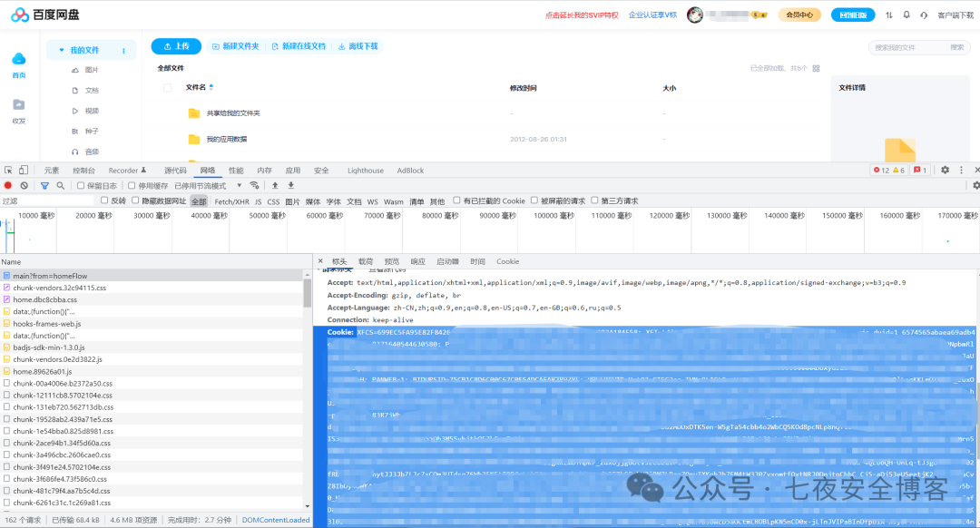Open DevTools settings gear icon

[945, 170]
